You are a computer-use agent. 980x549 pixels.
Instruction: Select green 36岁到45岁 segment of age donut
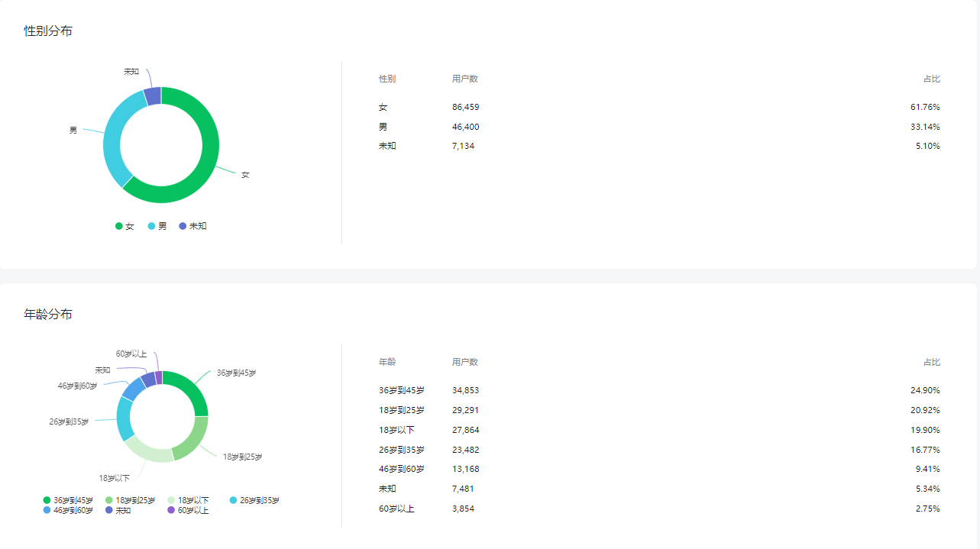click(191, 389)
